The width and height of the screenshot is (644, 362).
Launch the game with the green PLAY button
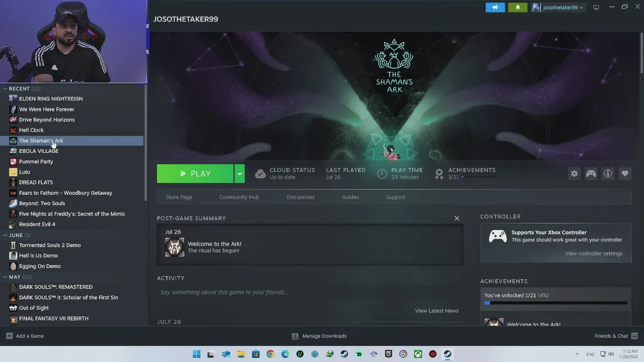[195, 173]
